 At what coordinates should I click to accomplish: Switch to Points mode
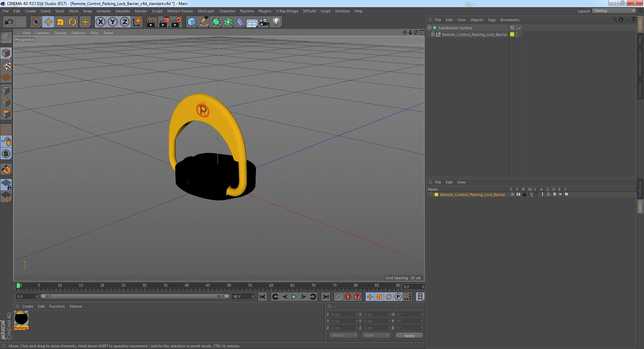tap(6, 90)
